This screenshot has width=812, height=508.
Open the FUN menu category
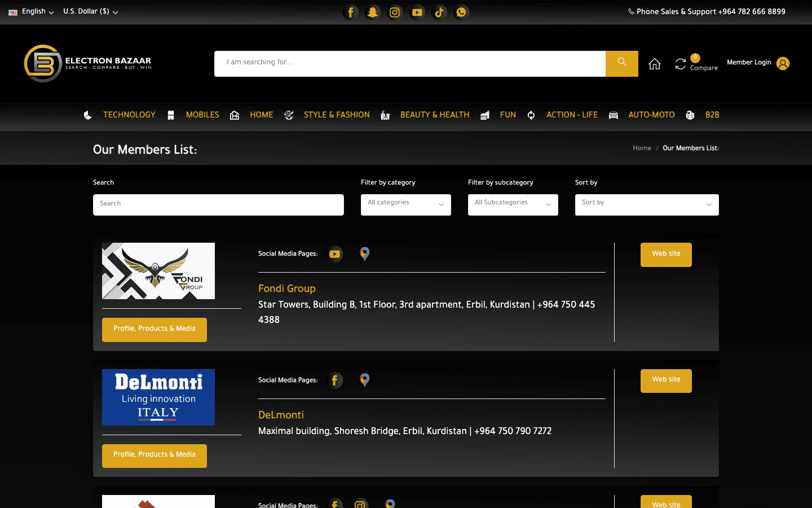[508, 115]
